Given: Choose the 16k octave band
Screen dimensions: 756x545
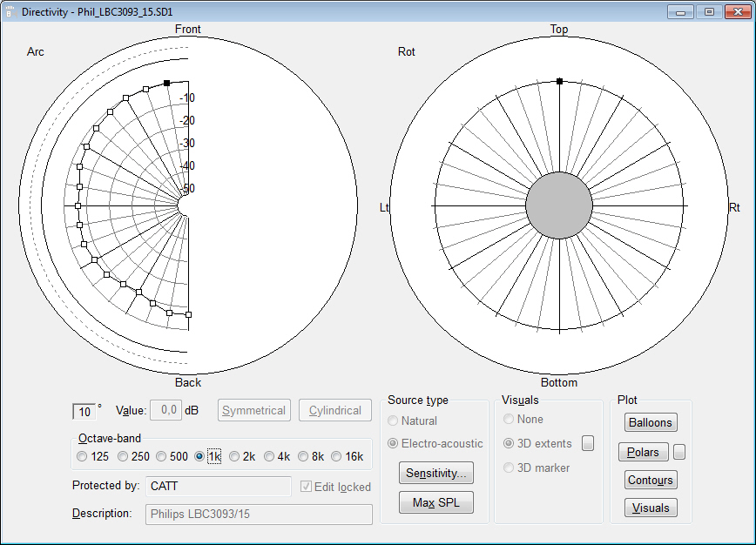Looking at the screenshot, I should click(x=336, y=456).
